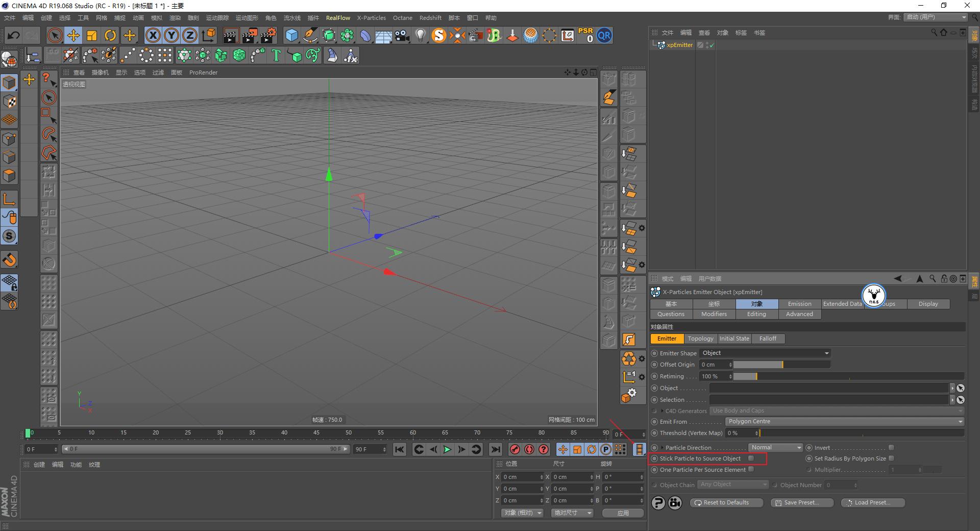Click the Sketch and Toon S icon

[x=438, y=35]
